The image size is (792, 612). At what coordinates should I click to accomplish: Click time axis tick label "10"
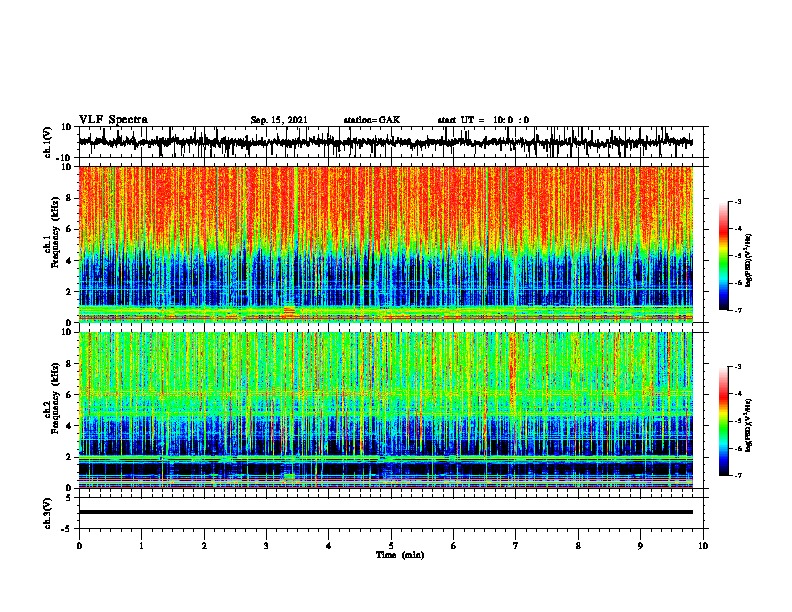703,545
